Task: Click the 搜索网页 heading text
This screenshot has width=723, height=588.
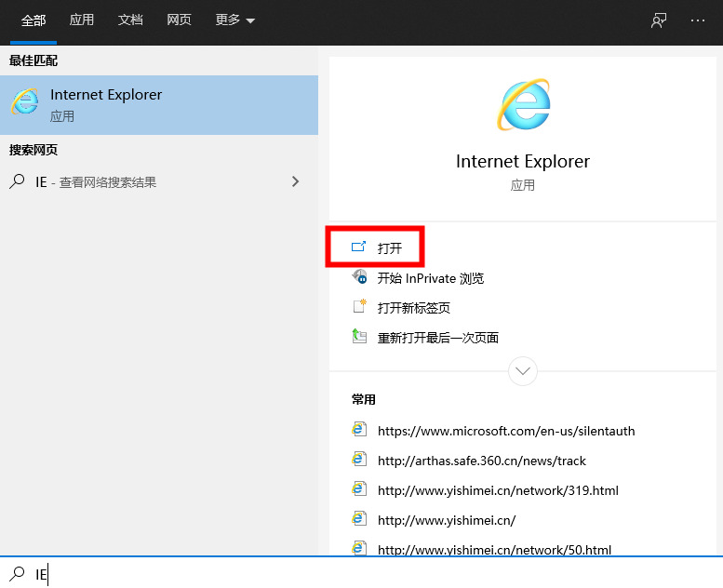Action: point(33,150)
